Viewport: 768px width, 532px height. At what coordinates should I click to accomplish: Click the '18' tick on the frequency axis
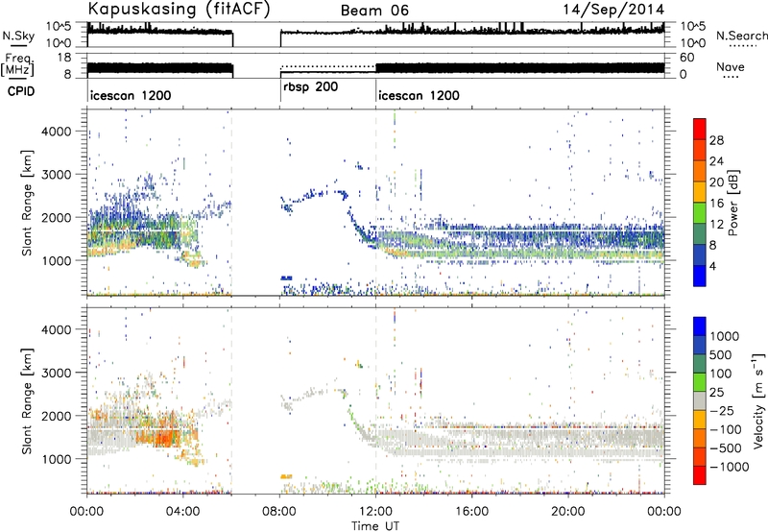64,58
